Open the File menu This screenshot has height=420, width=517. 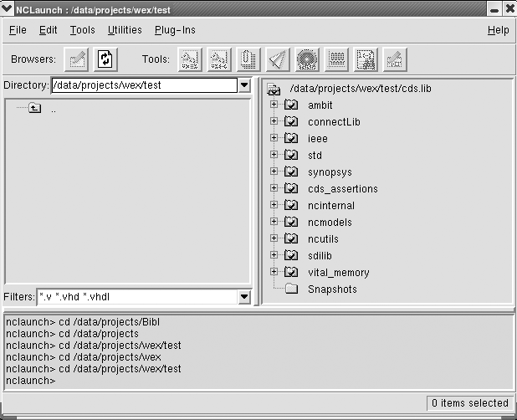point(18,30)
